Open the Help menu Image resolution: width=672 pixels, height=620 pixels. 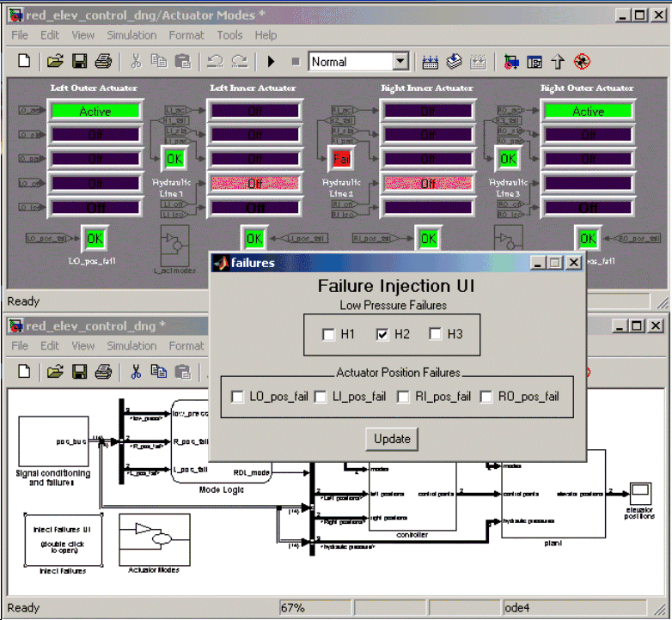coord(266,35)
